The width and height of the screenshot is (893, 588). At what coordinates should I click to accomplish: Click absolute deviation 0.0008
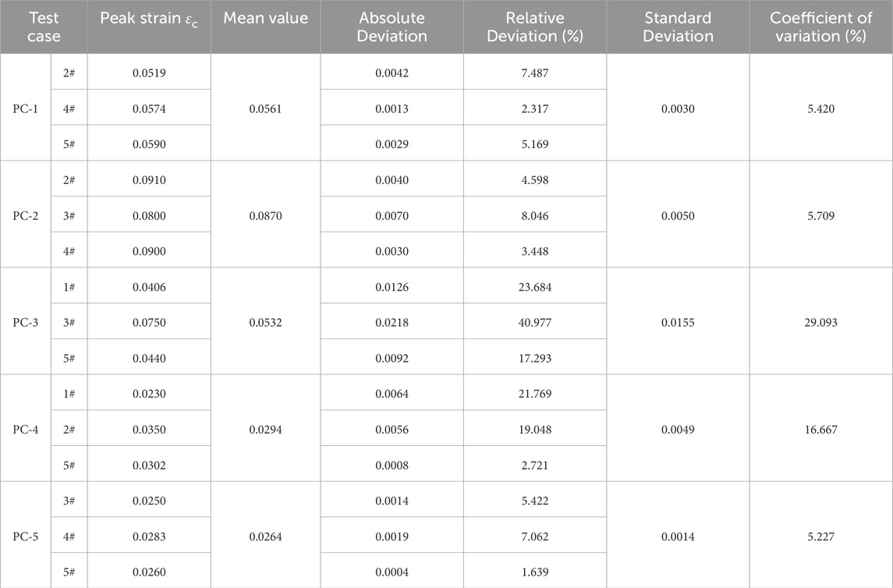(x=392, y=465)
